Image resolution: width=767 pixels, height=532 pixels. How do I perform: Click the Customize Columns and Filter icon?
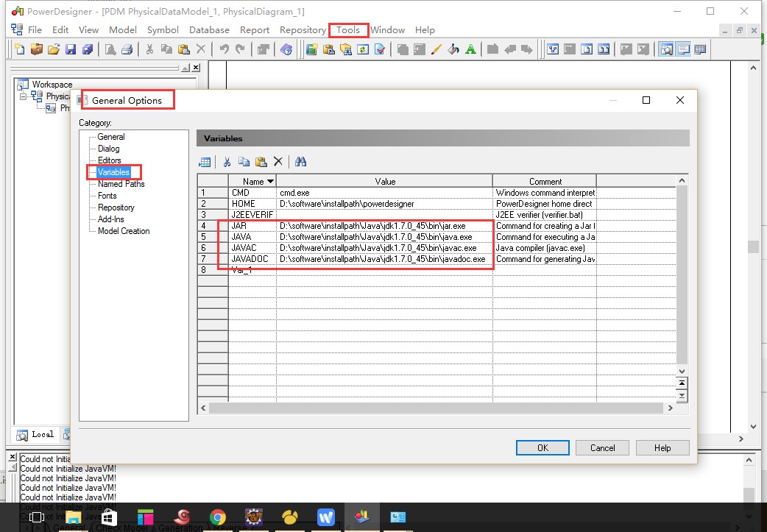pyautogui.click(x=205, y=162)
